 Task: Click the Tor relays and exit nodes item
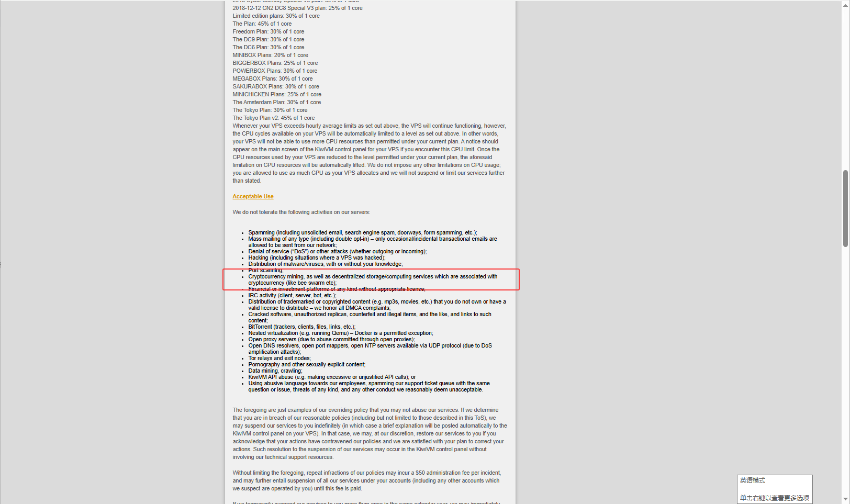click(x=279, y=358)
